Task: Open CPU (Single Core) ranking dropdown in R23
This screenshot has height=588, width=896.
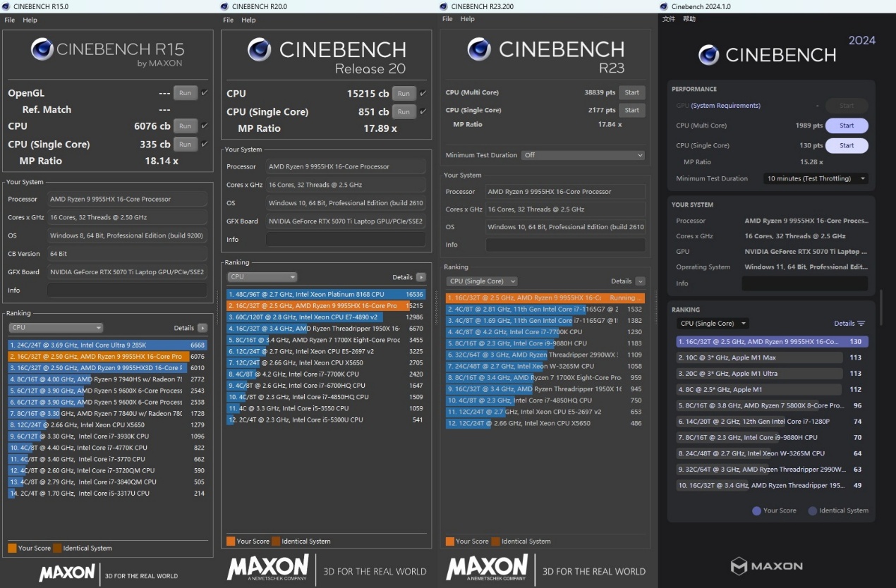Action: point(483,281)
